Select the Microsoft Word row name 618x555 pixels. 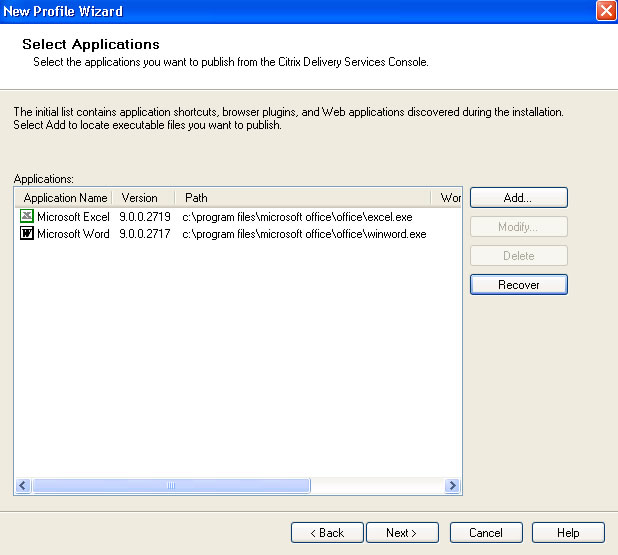coord(73,234)
